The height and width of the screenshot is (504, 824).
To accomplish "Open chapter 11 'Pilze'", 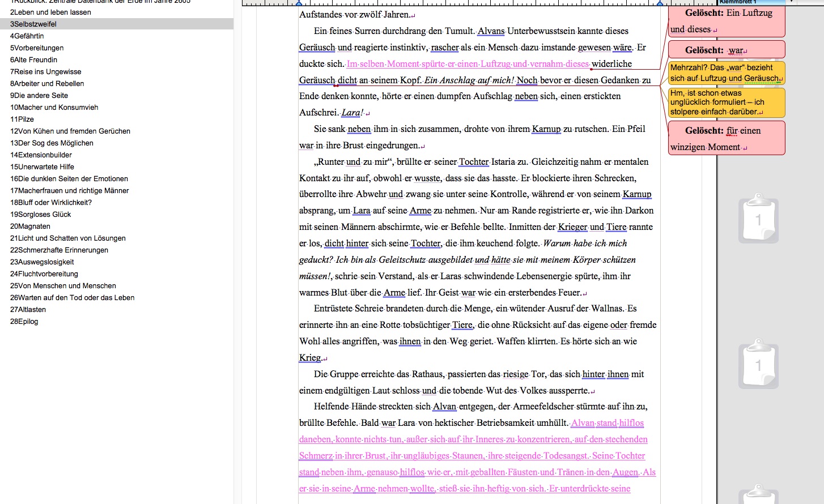I will (x=116, y=119).
